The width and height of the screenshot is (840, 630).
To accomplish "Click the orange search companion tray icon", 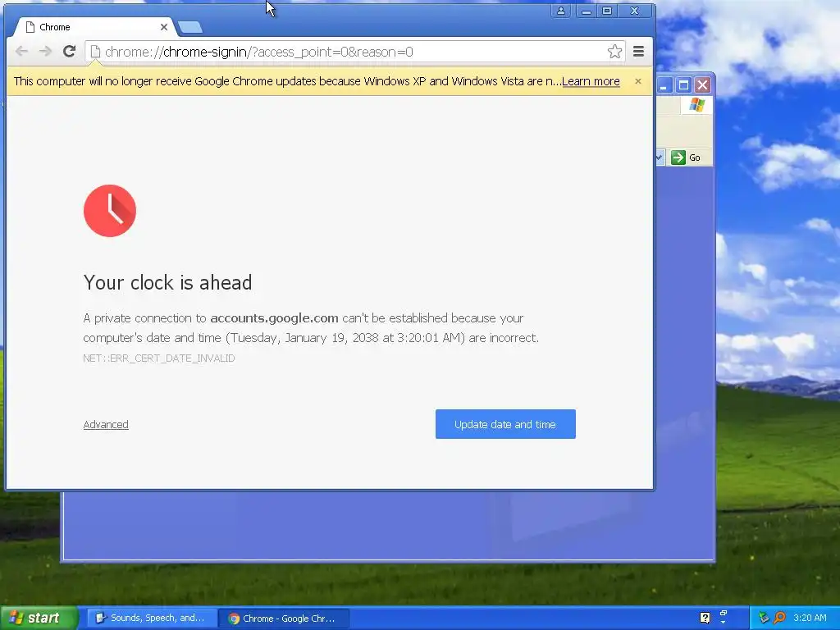I will [x=780, y=618].
